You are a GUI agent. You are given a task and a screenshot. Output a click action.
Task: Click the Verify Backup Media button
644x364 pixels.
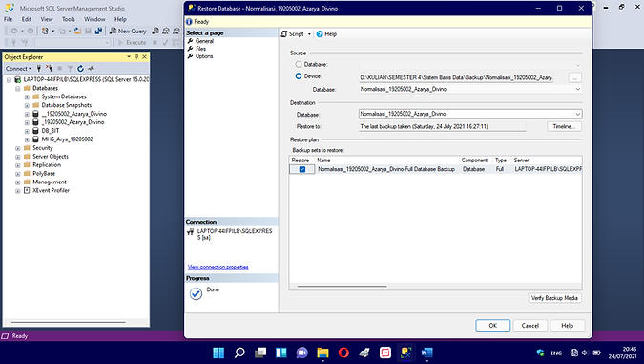554,298
